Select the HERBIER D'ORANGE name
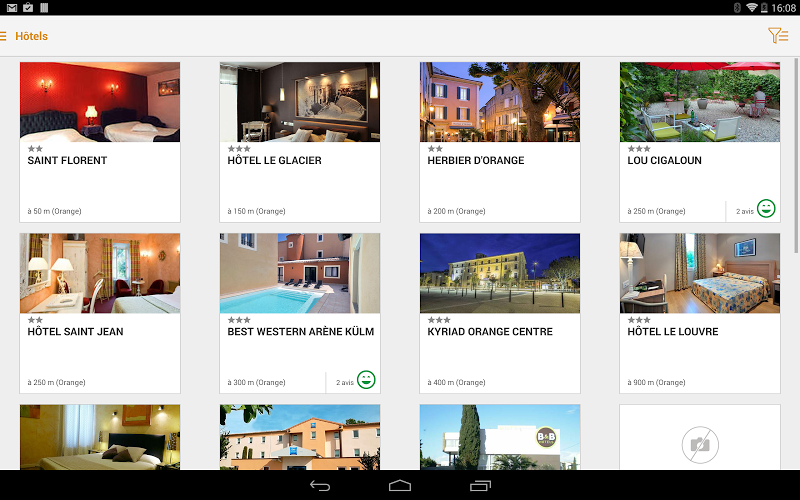 [x=476, y=161]
